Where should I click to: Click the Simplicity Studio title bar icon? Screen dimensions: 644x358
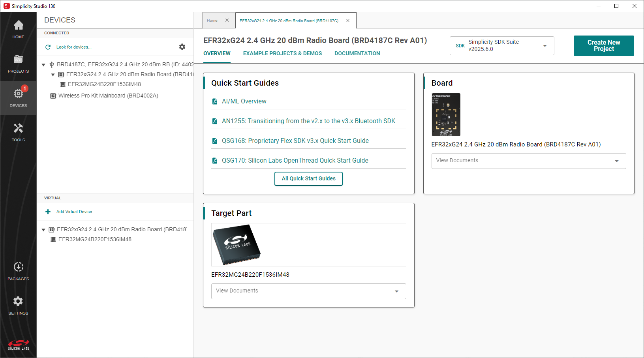click(x=6, y=6)
